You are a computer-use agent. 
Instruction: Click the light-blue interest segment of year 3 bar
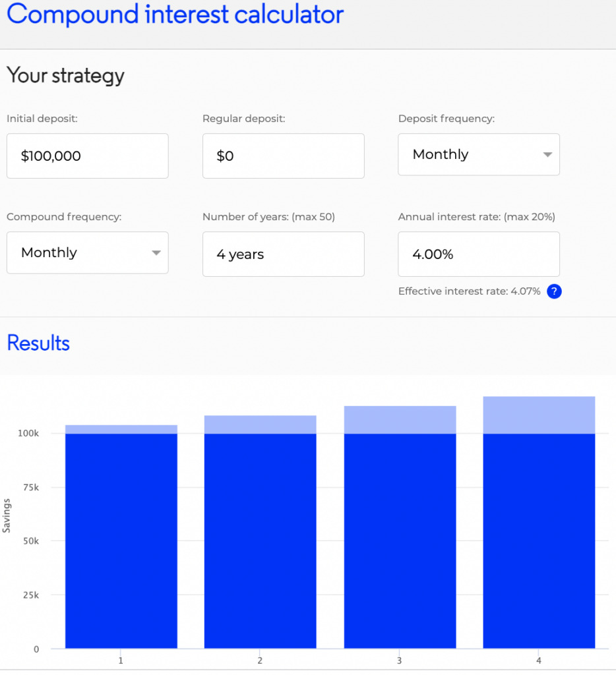(400, 420)
